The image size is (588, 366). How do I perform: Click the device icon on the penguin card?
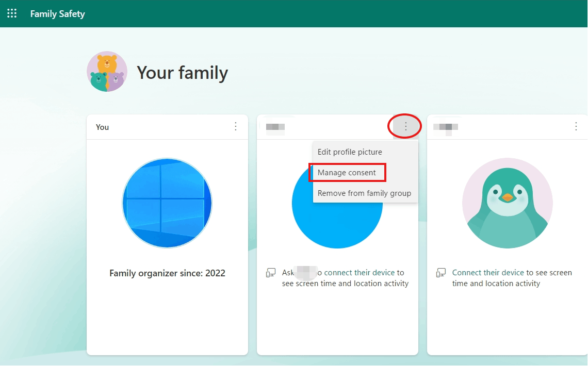coord(441,273)
